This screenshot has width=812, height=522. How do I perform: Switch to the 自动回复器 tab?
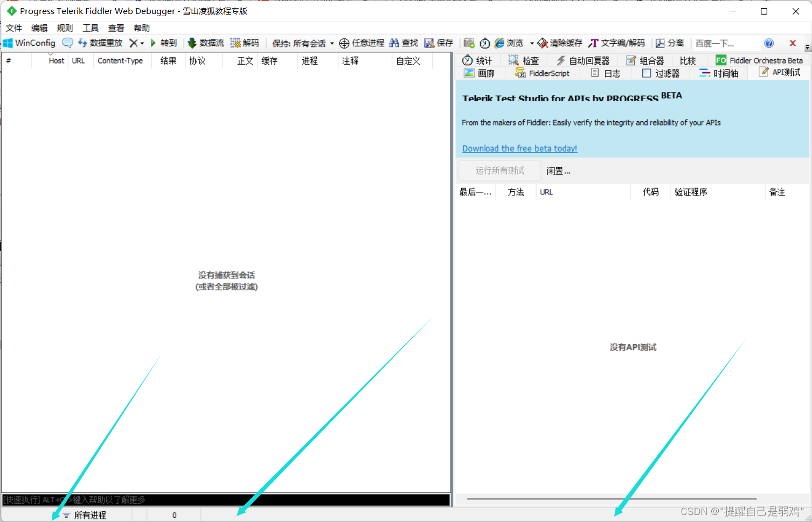coord(583,60)
